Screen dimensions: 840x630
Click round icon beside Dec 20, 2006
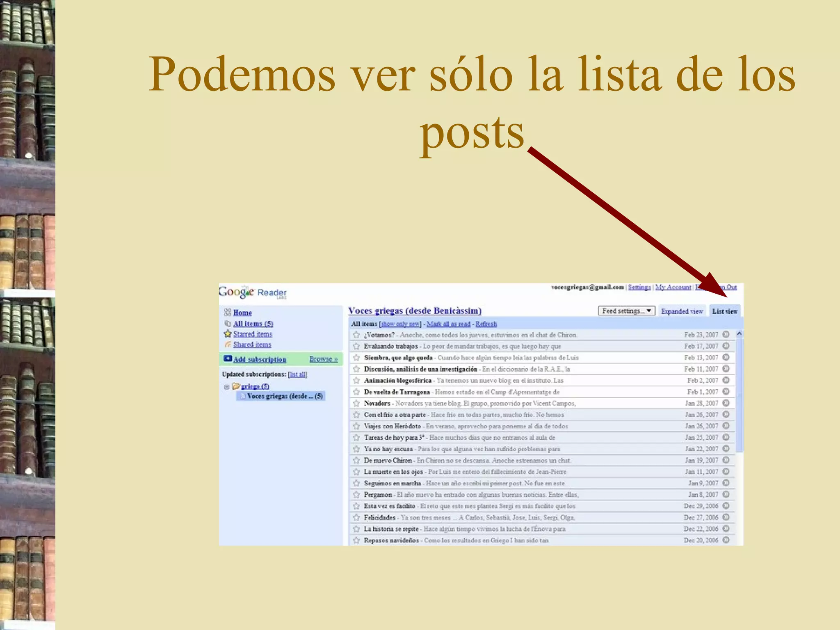pos(726,540)
